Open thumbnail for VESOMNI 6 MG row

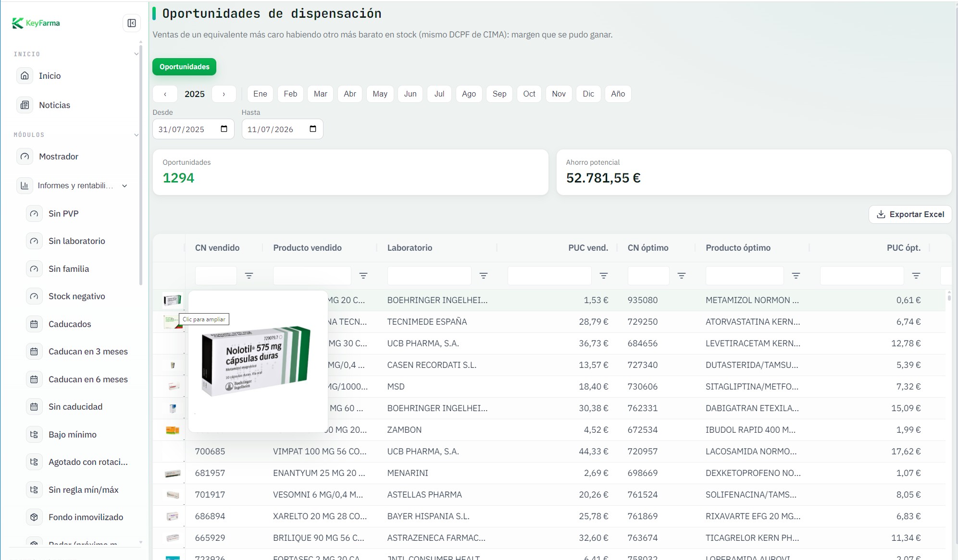click(173, 495)
